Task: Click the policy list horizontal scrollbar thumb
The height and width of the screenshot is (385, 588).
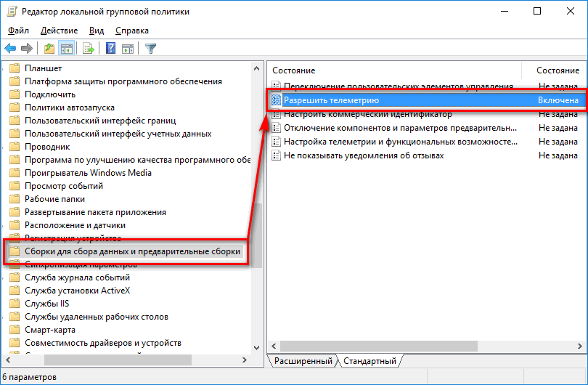Action: pyautogui.click(x=379, y=346)
